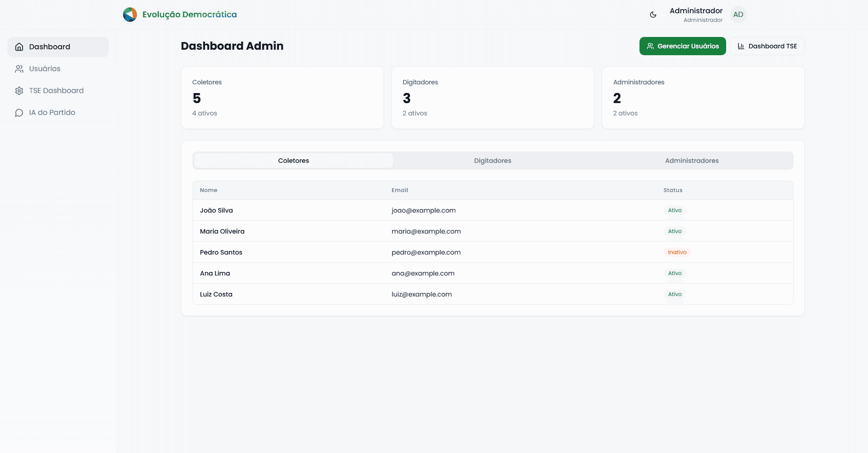Click the Dashboard home icon in sidebar
This screenshot has width=868, height=453.
tap(19, 47)
